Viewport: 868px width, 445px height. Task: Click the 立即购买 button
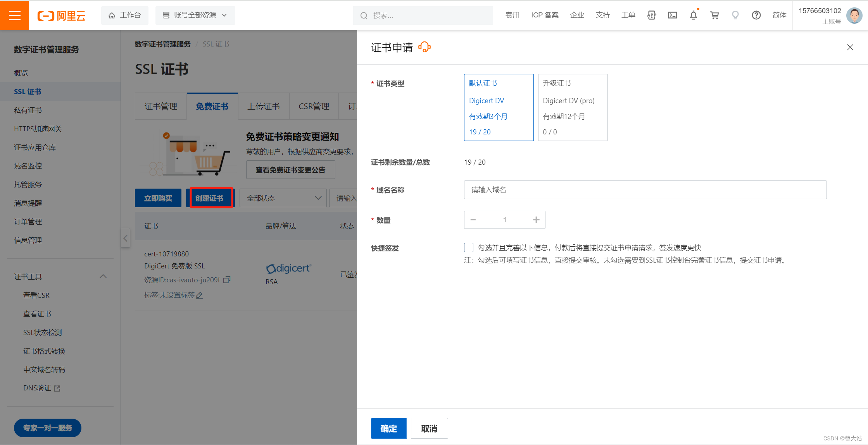point(158,198)
